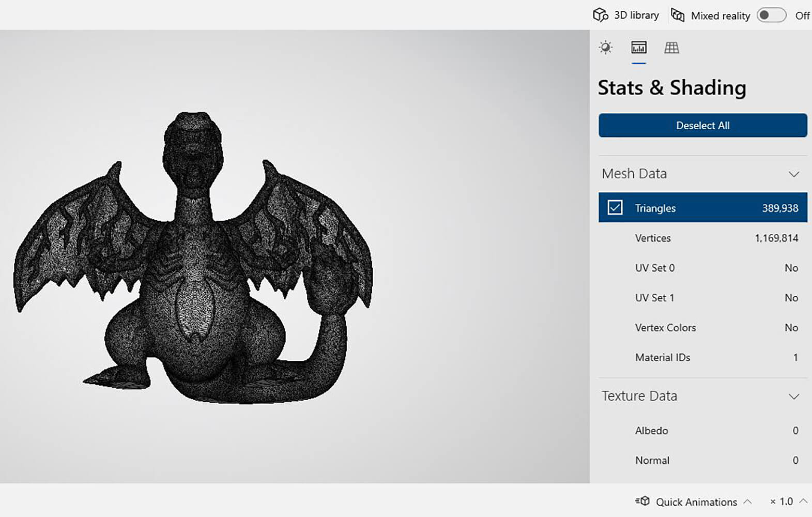This screenshot has width=812, height=517.
Task: Open the Grid & Views tab icon
Action: (x=671, y=48)
